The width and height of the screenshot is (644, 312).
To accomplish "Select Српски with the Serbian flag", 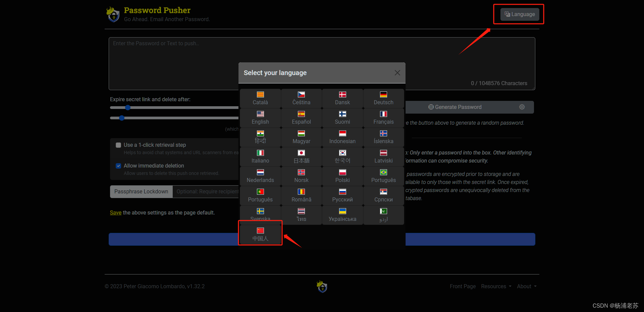I will [x=383, y=196].
